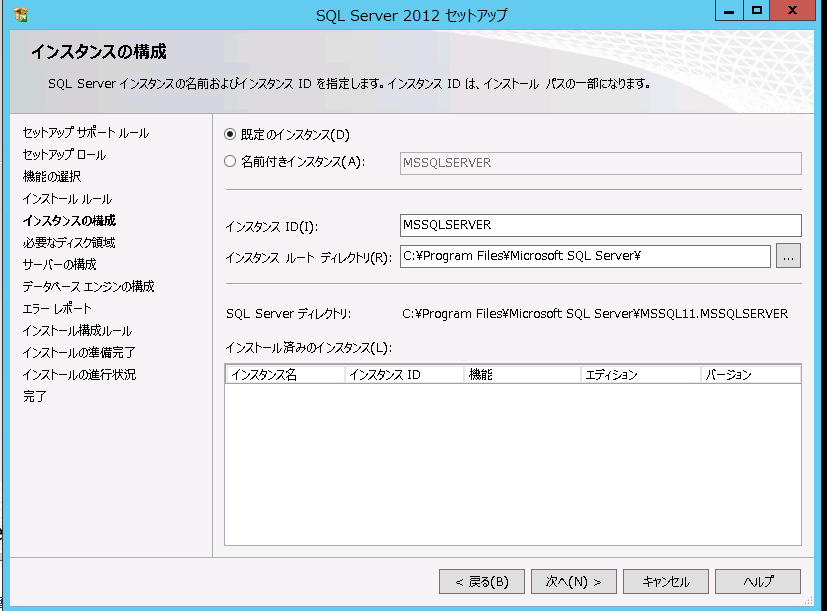Click the インストール済みのインスタンス(L) label
The image size is (827, 611).
tap(309, 348)
